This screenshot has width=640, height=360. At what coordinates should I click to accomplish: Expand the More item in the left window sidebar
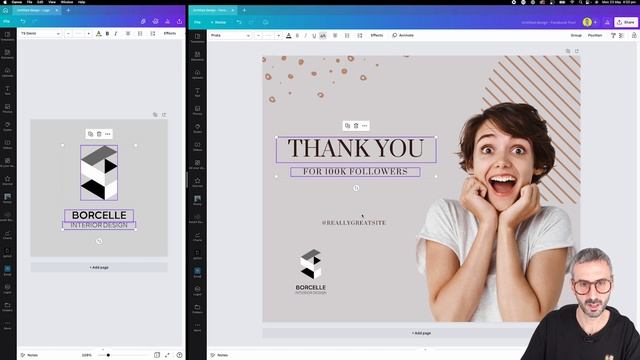tap(7, 325)
